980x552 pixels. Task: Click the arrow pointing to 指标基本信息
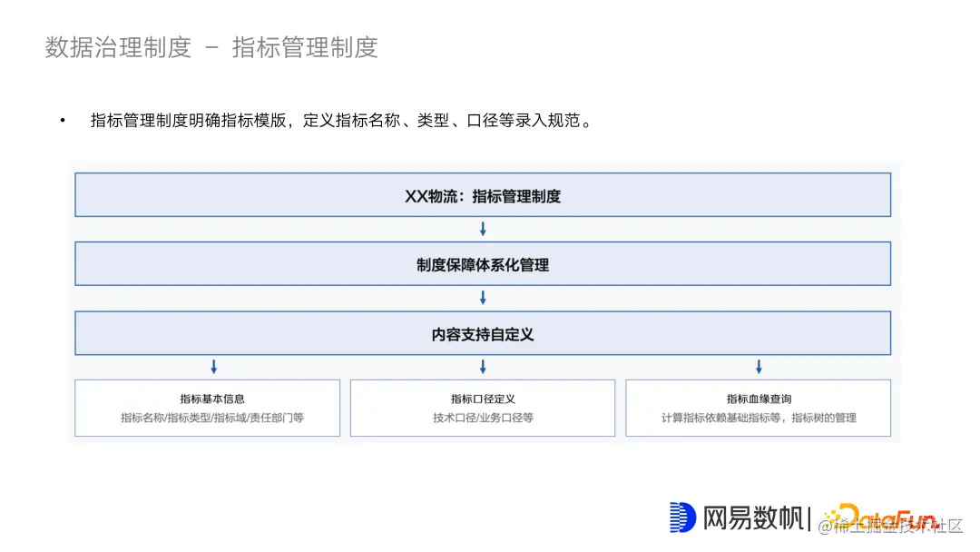[x=213, y=367]
